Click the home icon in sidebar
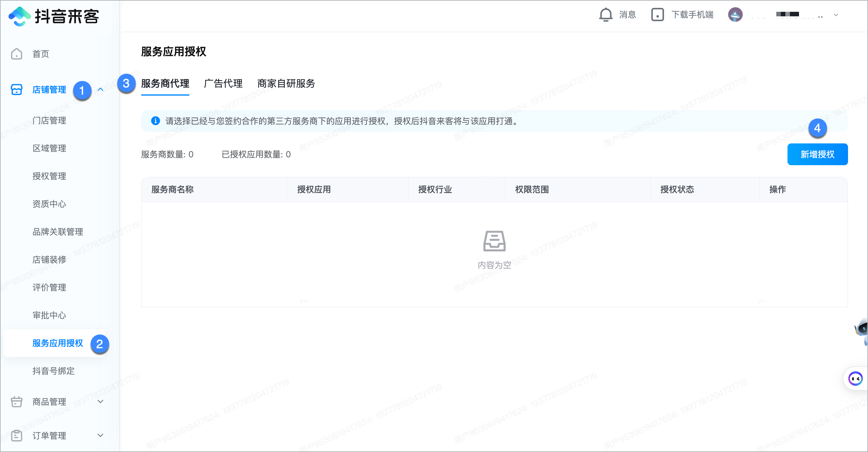 17,54
